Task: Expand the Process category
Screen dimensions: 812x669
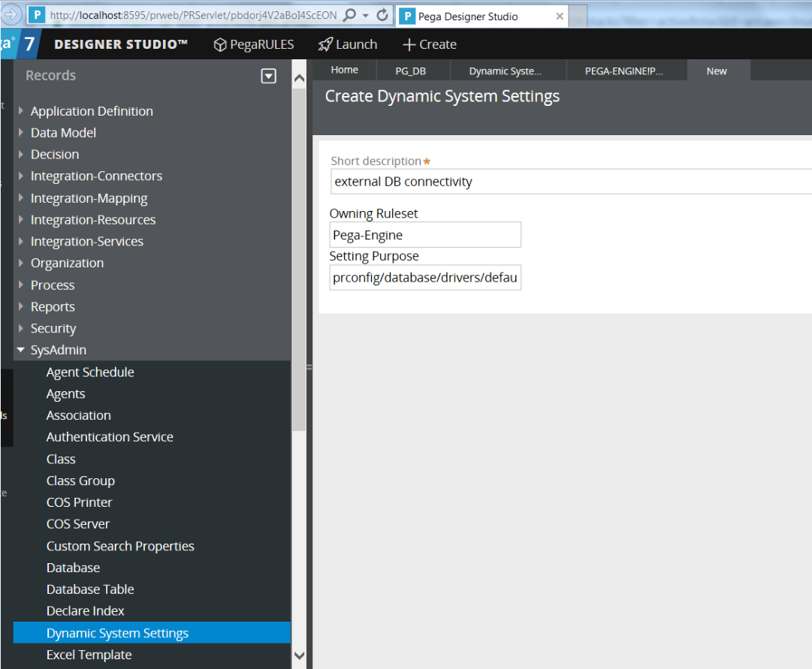Action: pyautogui.click(x=21, y=285)
